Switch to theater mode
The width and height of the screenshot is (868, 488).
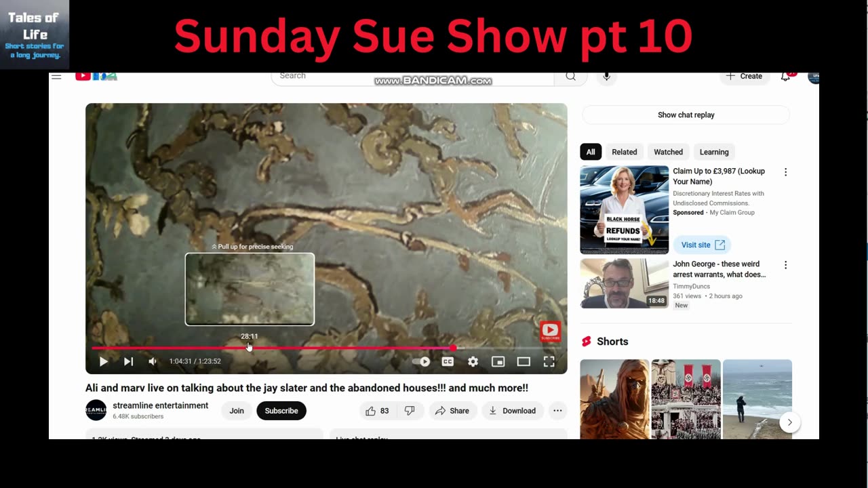[524, 362]
